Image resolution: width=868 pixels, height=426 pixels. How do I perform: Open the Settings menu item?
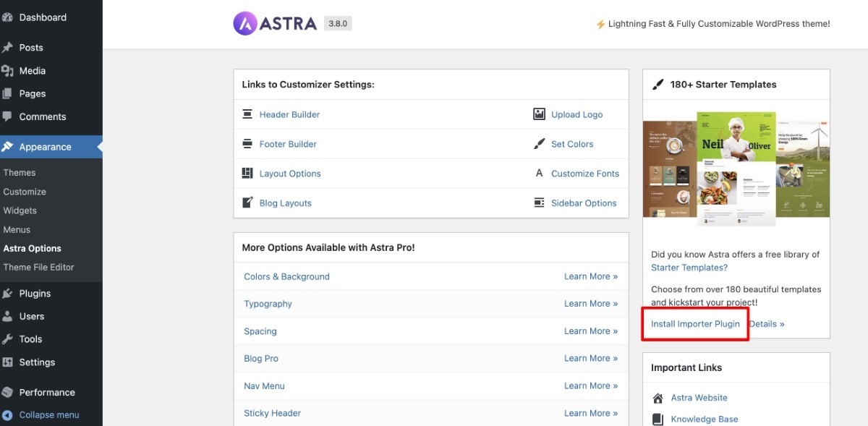pyautogui.click(x=37, y=362)
